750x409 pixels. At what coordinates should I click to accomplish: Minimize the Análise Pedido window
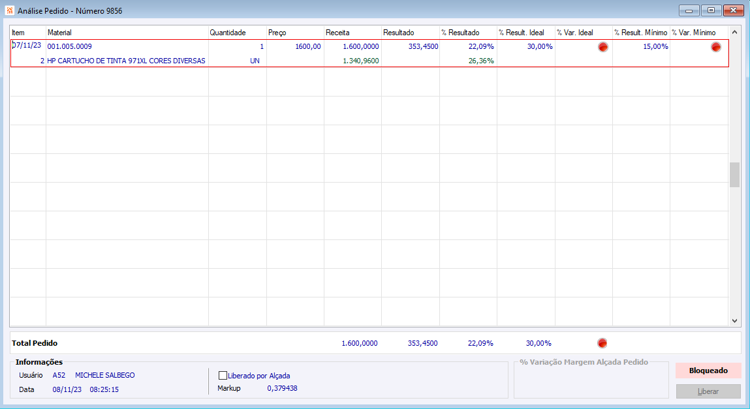coord(689,10)
